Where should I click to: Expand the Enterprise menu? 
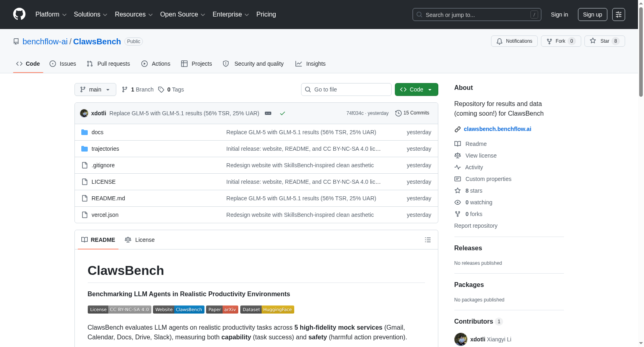231,15
